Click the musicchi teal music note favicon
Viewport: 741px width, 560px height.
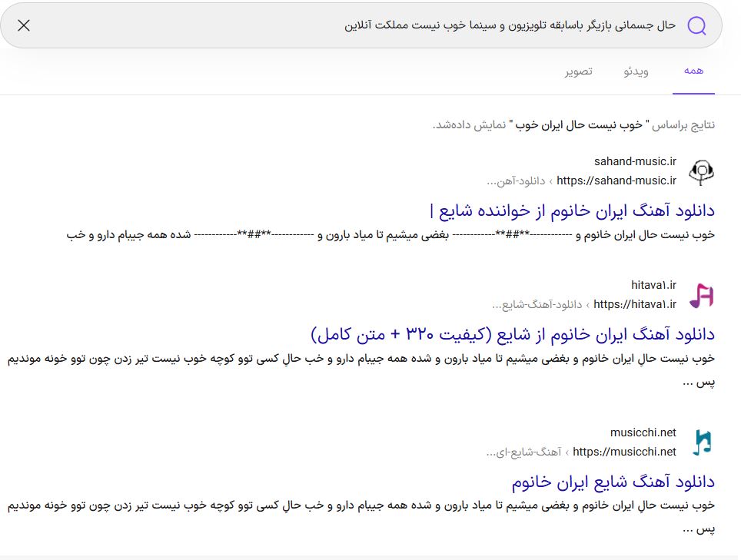pos(701,442)
